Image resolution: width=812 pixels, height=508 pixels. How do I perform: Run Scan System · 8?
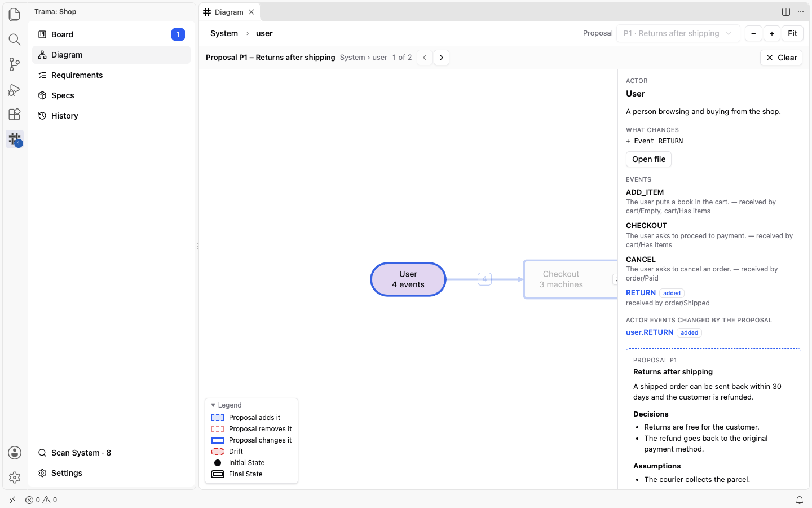(x=112, y=453)
